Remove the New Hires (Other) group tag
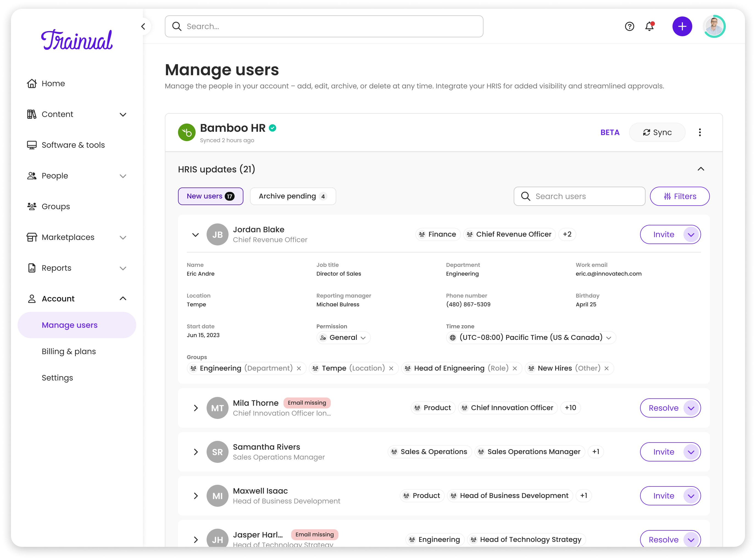Viewport: 756px width, 560px height. click(x=607, y=368)
